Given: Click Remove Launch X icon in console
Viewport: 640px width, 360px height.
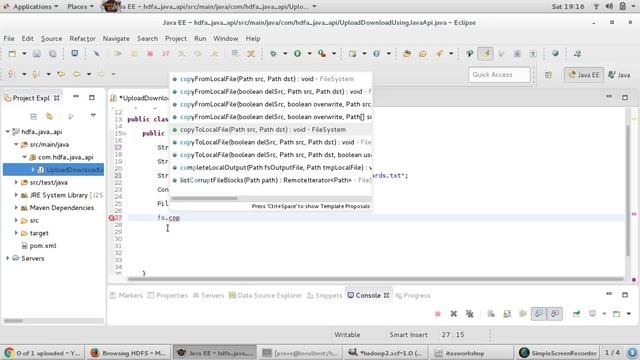Looking at the screenshot, I should pos(453,313).
